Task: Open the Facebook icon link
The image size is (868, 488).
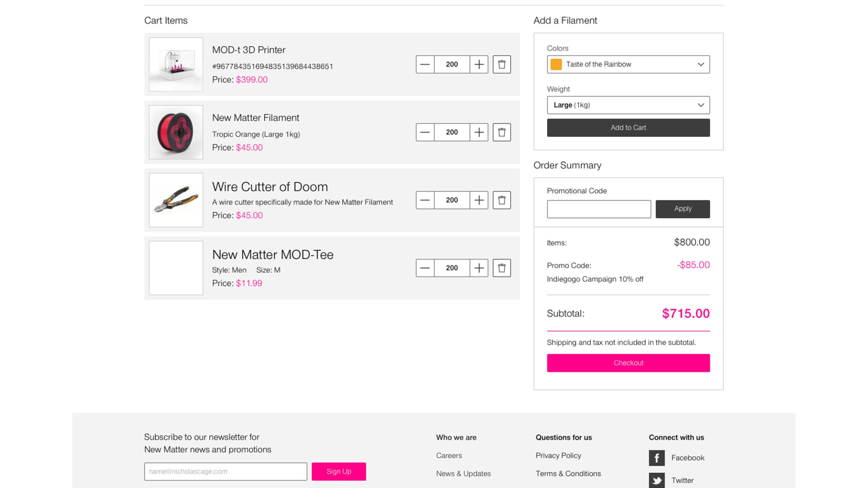Action: pyautogui.click(x=656, y=458)
